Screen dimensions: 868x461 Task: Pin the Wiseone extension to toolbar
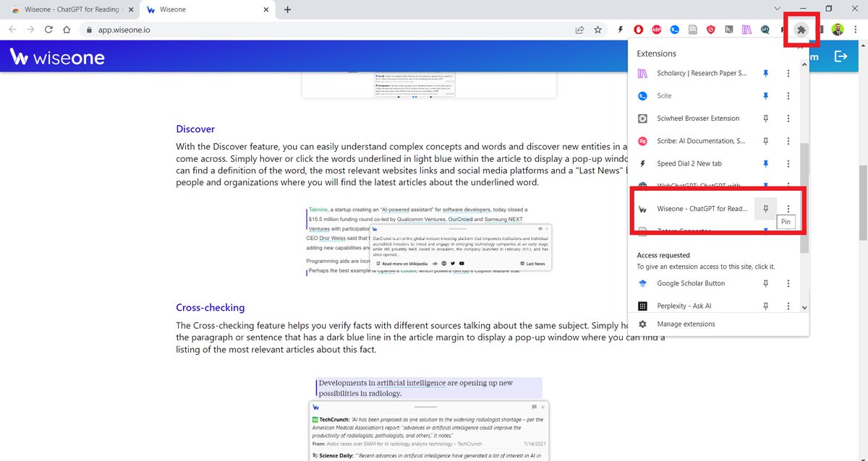pos(765,209)
